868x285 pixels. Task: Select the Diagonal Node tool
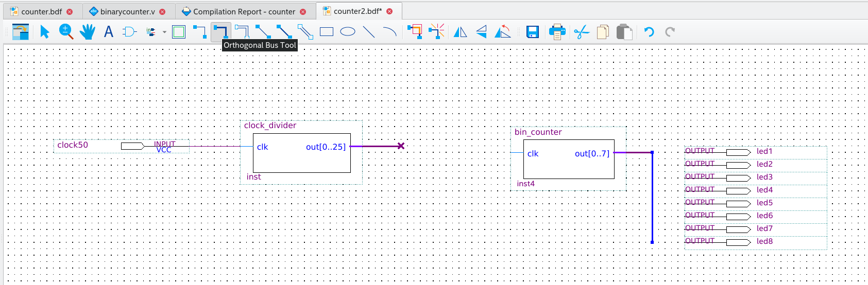click(x=263, y=32)
